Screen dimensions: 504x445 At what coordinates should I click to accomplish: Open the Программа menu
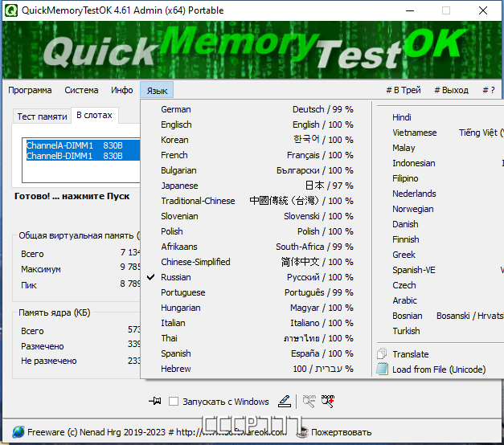(x=30, y=90)
